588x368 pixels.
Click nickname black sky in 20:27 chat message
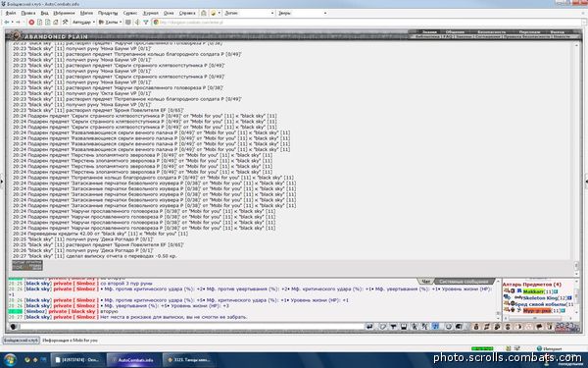pyautogui.click(x=38, y=317)
